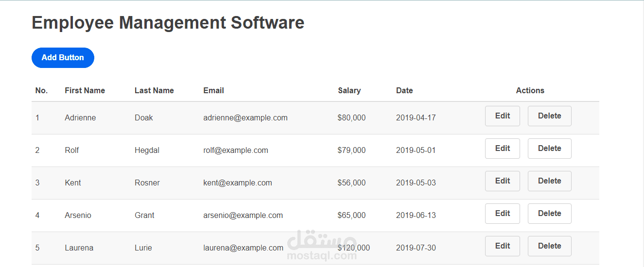Select the Last Name column header
Viewport: 644px width, 267px height.
tap(154, 90)
